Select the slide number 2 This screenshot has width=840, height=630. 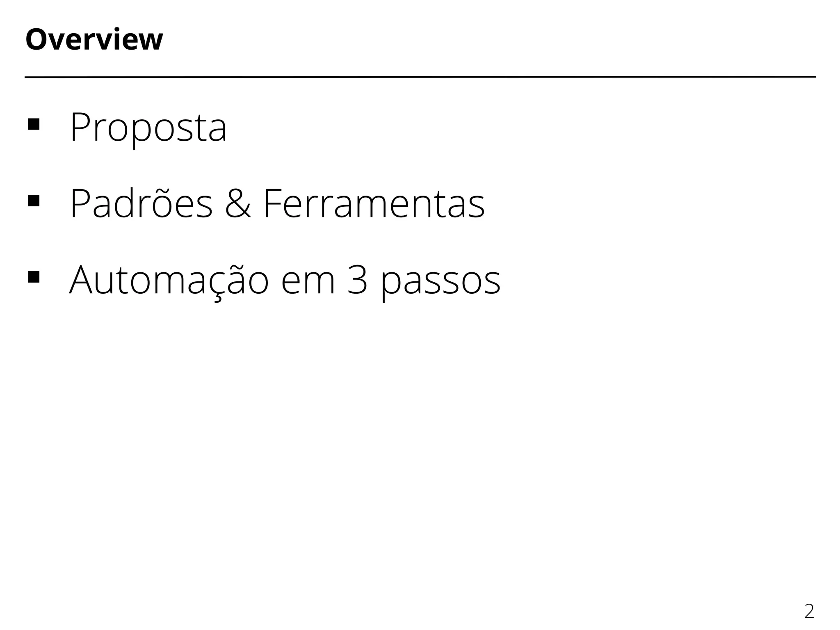[809, 612]
